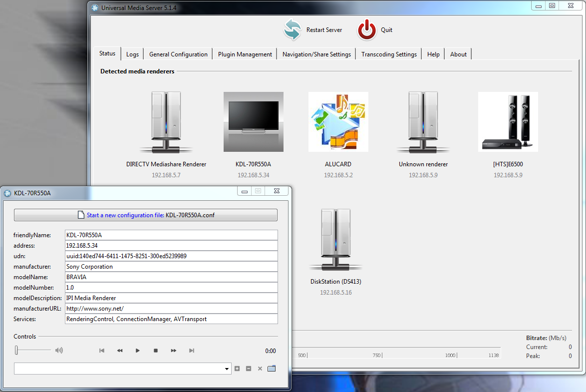Screen dimensions: 586x392
Task: Click the red Quit power icon
Action: click(366, 29)
